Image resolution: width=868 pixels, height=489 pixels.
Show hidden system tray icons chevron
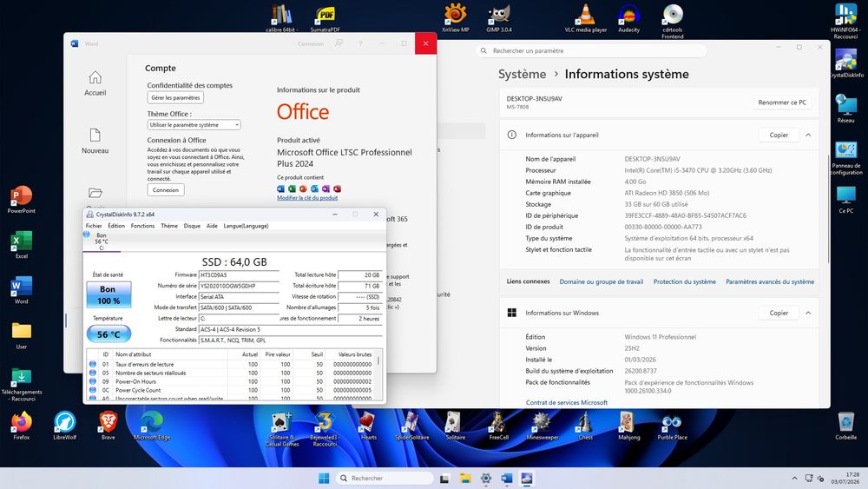[795, 478]
